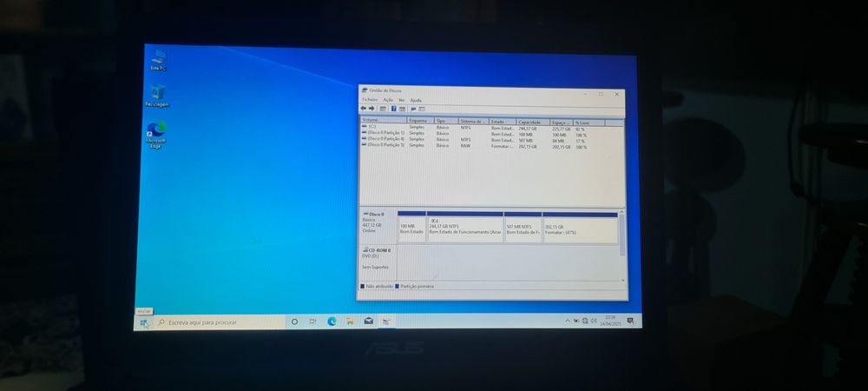Sort by Esquema column header

(420, 122)
